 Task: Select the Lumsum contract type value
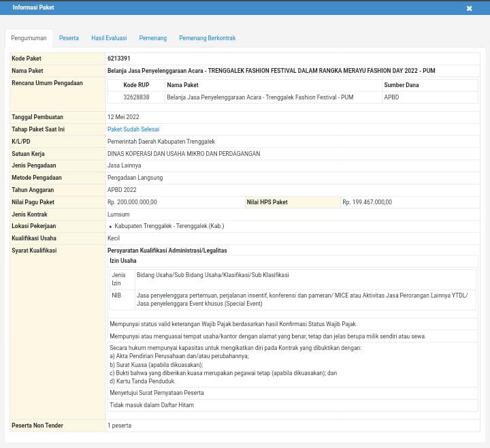pyautogui.click(x=118, y=214)
